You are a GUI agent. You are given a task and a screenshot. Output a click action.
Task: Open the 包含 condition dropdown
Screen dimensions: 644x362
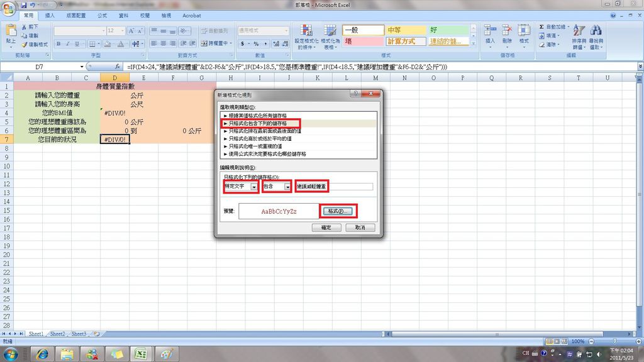pyautogui.click(x=287, y=187)
